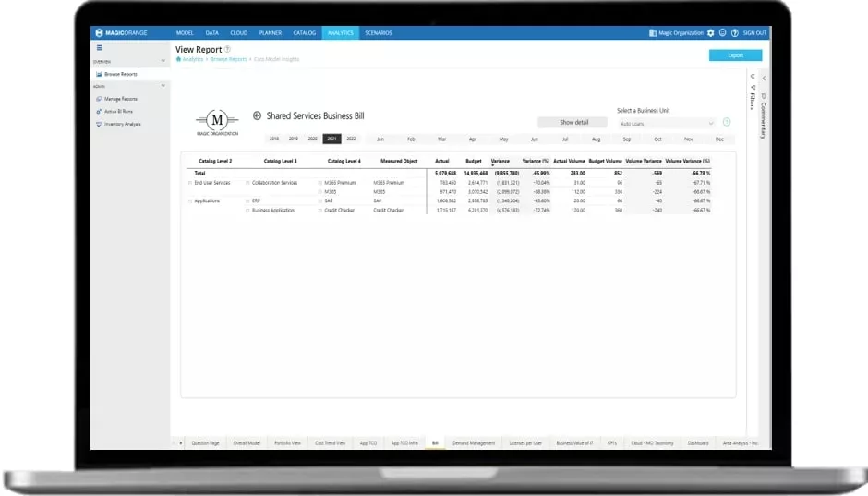Open the DATA menu
The height and width of the screenshot is (496, 868).
point(212,33)
